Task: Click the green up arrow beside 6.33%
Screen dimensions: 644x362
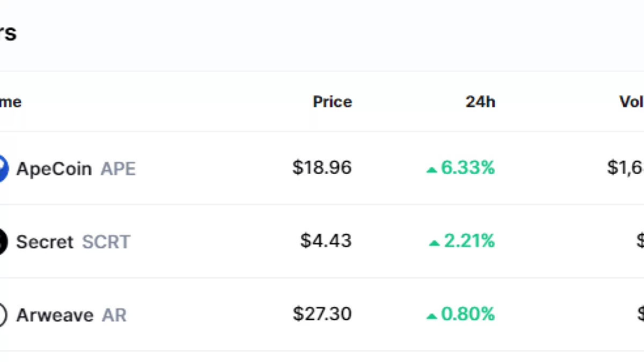Action: [x=432, y=170]
